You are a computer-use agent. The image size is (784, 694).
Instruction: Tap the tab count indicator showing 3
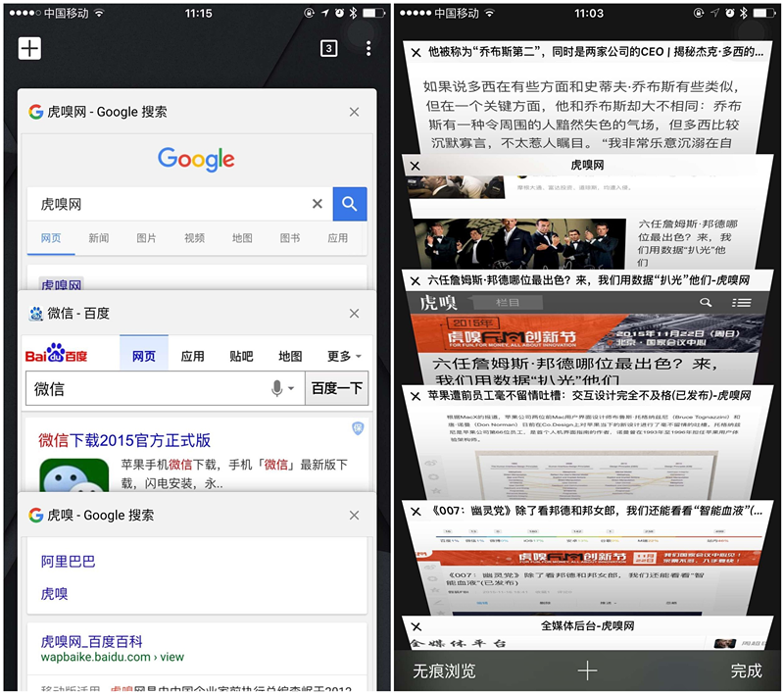(329, 49)
